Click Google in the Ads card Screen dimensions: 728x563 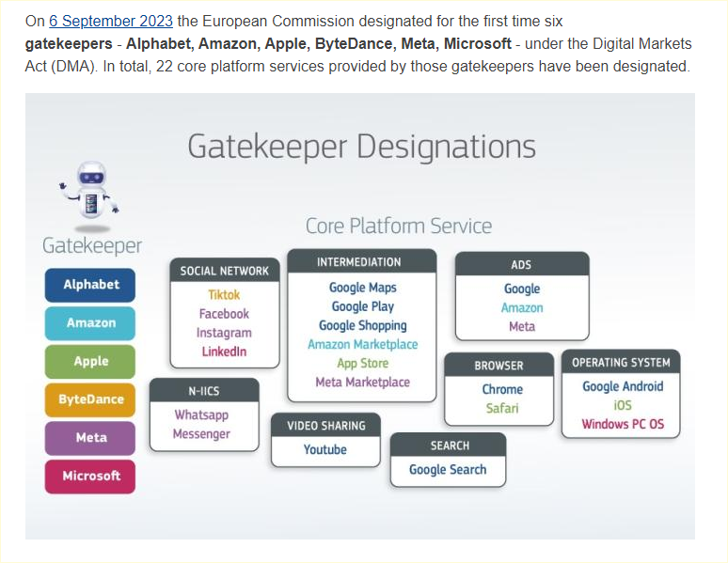click(522, 289)
